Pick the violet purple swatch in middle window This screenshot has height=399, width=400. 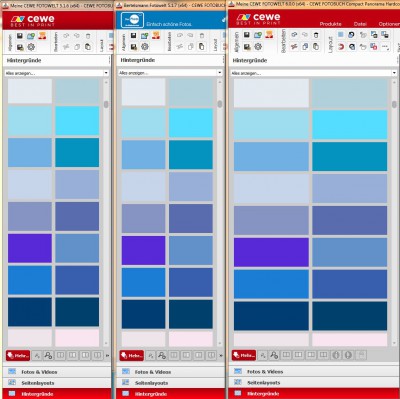click(x=143, y=250)
